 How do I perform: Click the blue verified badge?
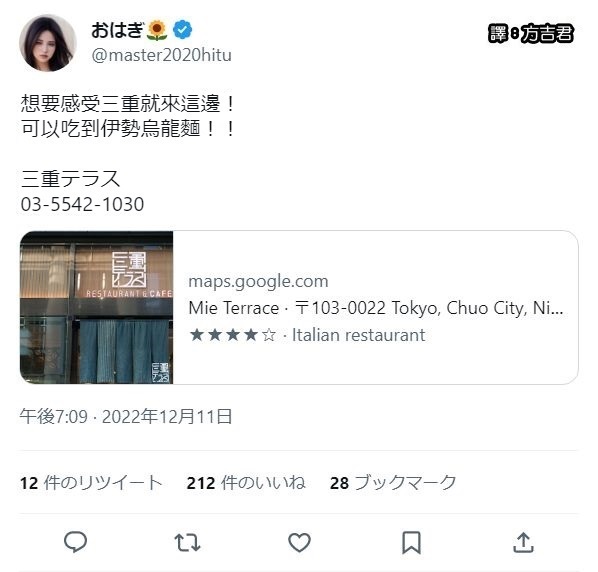tap(183, 30)
